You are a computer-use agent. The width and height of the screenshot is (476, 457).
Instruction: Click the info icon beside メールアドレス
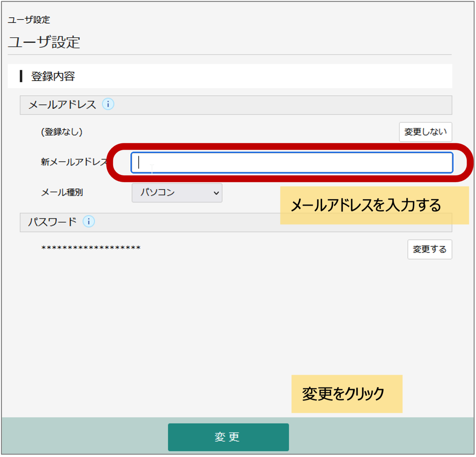pyautogui.click(x=108, y=104)
